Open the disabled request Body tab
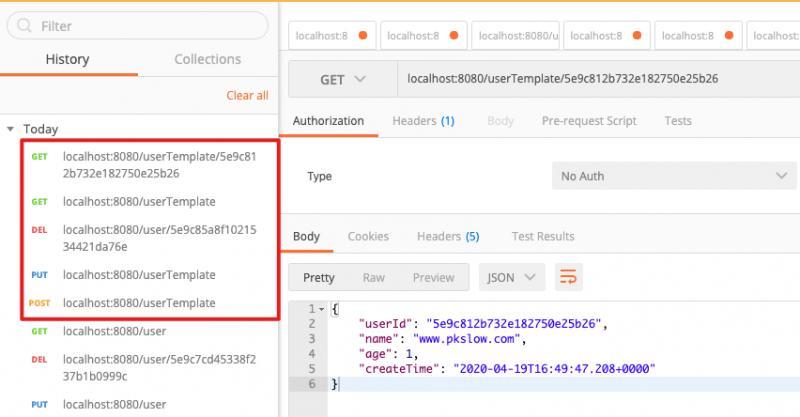The height and width of the screenshot is (417, 800). pos(500,121)
